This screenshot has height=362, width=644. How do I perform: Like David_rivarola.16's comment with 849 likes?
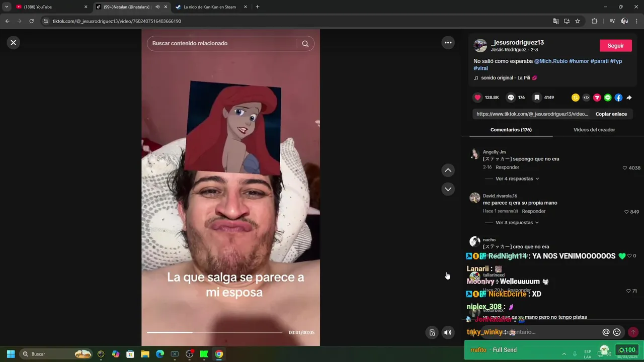(x=626, y=212)
